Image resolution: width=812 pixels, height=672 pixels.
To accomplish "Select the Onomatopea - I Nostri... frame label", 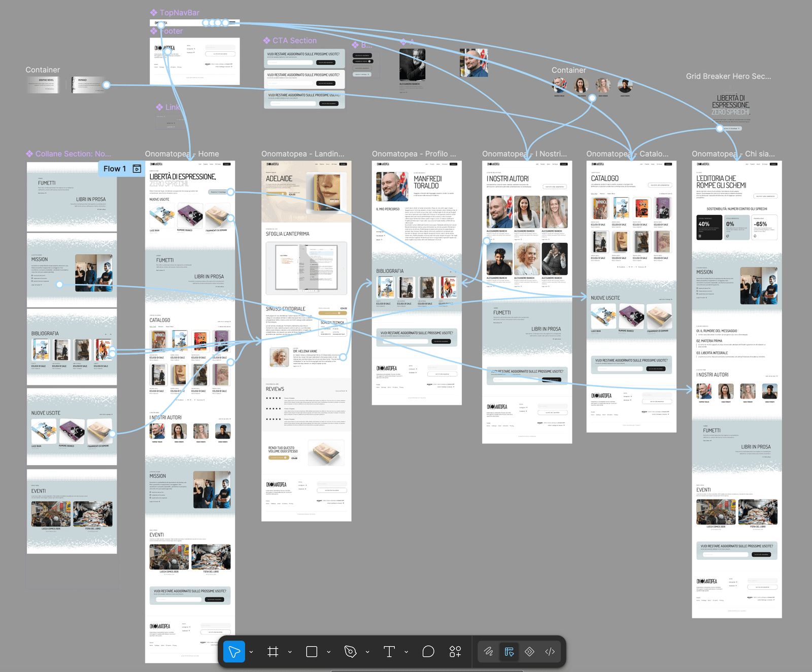I will (524, 154).
